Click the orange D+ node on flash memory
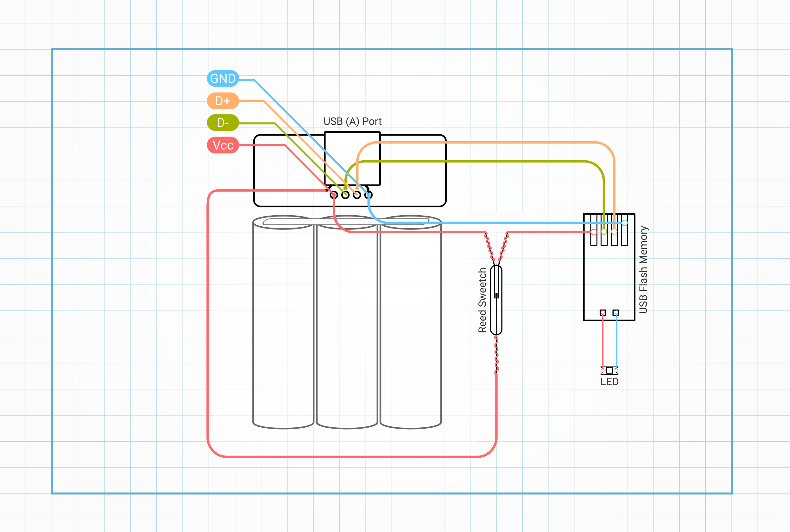The image size is (790, 532). [x=615, y=232]
